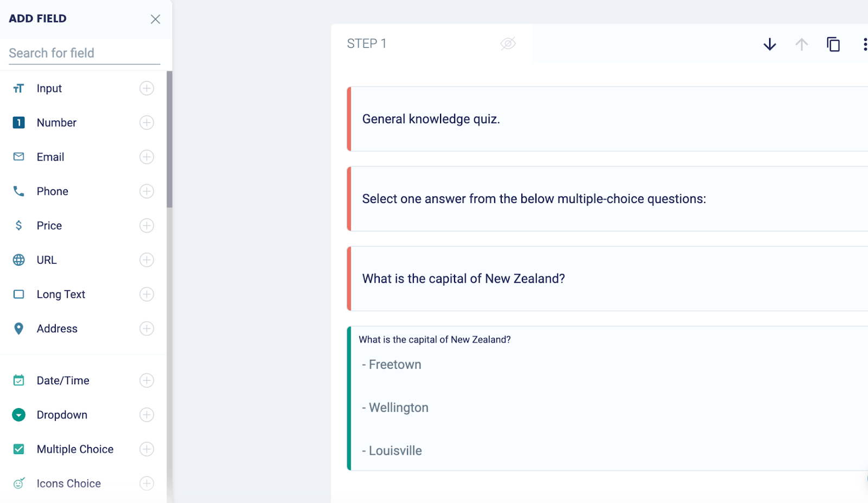Click the Multiple Choice checkbox icon
This screenshot has width=868, height=503.
click(19, 449)
